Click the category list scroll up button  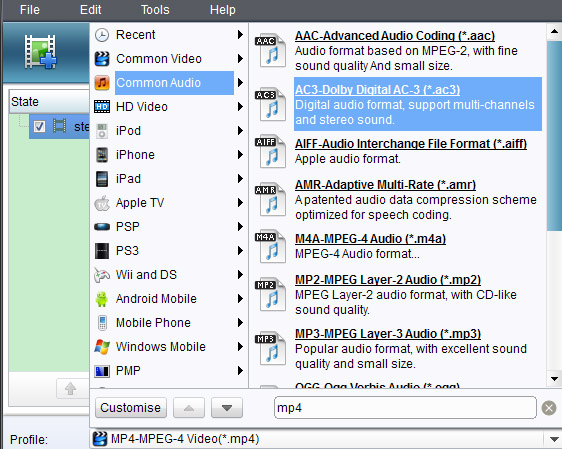tap(189, 408)
